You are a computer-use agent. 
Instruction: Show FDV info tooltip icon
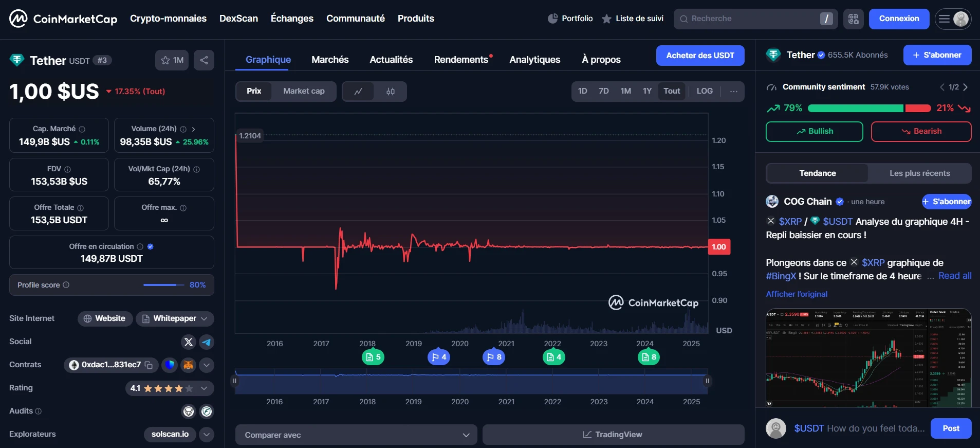pos(67,169)
